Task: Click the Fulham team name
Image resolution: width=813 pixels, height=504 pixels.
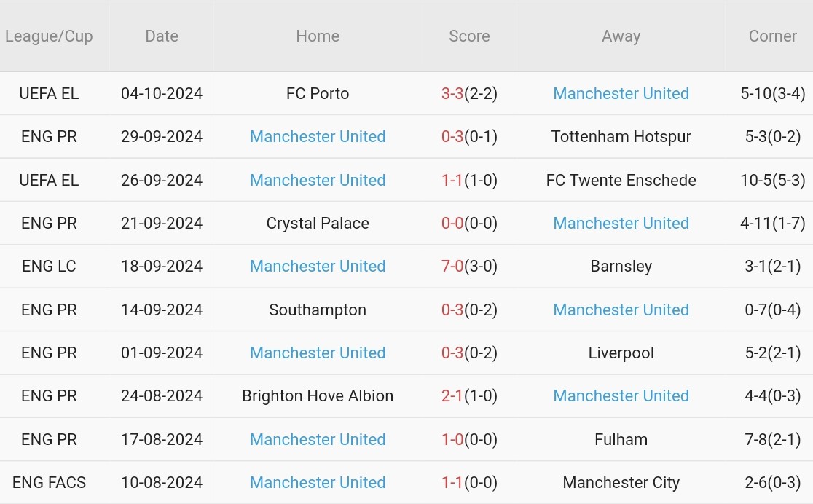Action: pos(621,439)
